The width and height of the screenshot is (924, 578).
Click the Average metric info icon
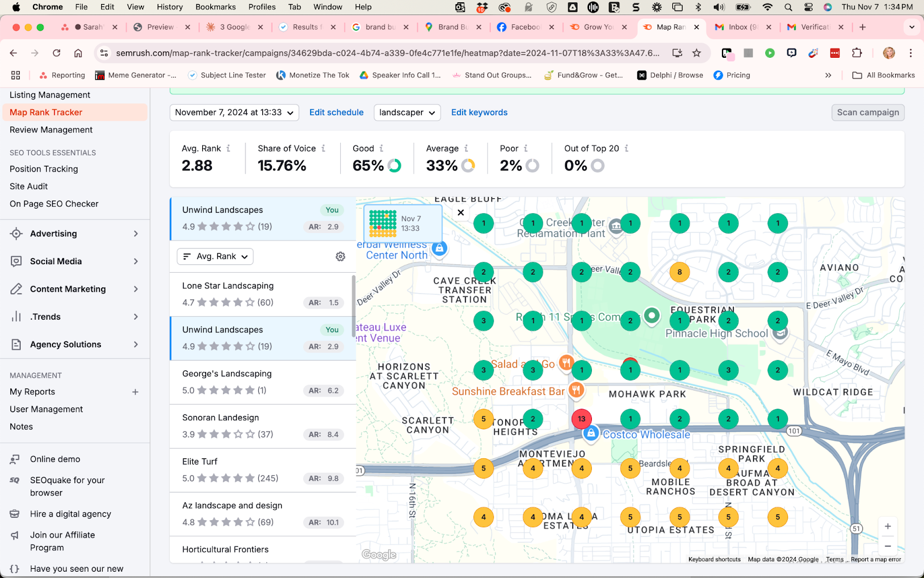466,149
